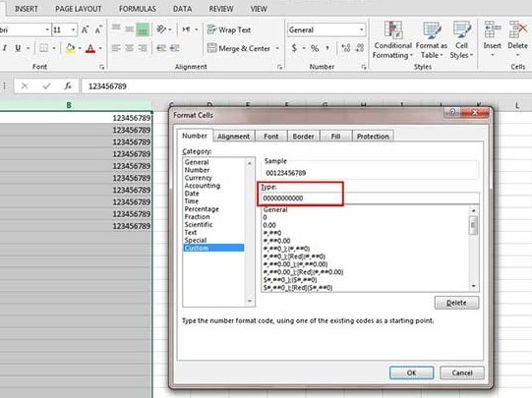
Task: Open Conditional Formatting menu
Action: coord(392,40)
